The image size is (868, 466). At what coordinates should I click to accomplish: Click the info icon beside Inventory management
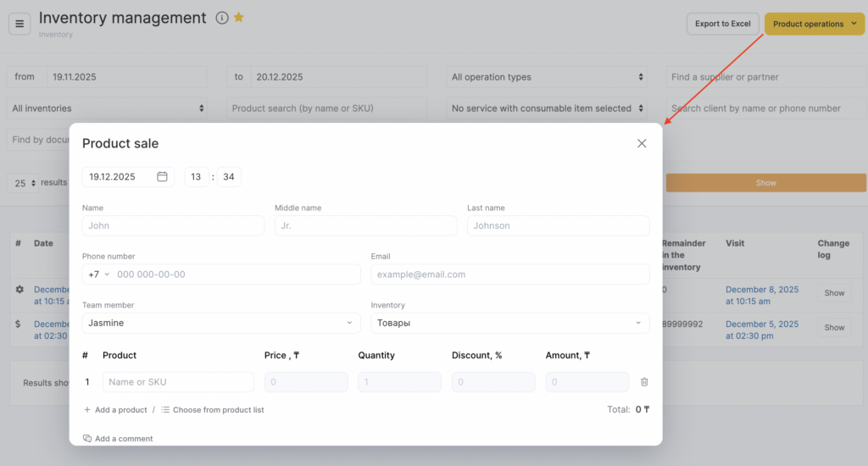pos(222,18)
